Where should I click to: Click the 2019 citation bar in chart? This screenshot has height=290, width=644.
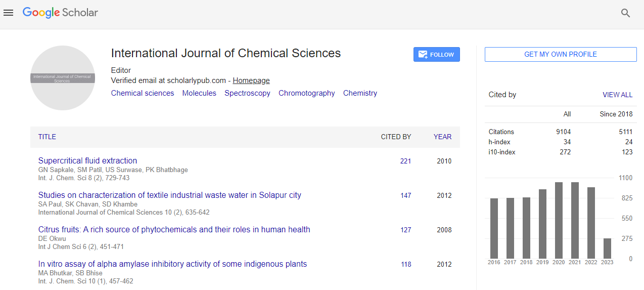coord(542,224)
